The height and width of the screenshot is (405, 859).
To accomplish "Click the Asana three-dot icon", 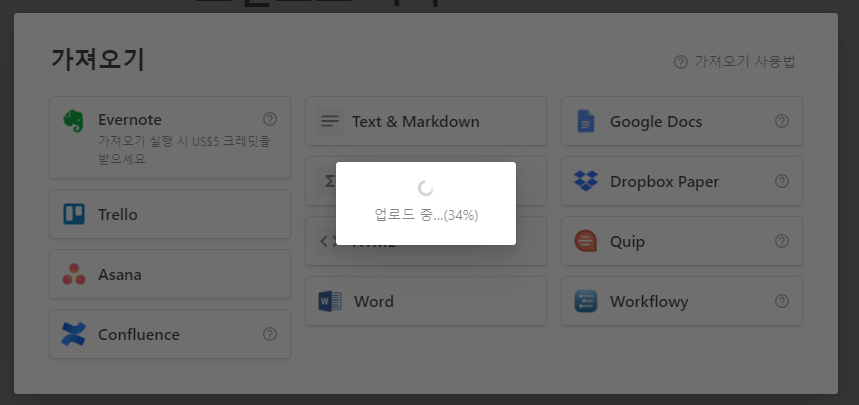I will click(x=74, y=274).
